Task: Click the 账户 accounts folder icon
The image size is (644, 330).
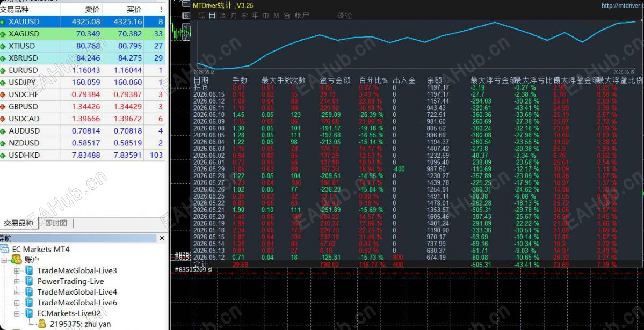Action: 16,259
